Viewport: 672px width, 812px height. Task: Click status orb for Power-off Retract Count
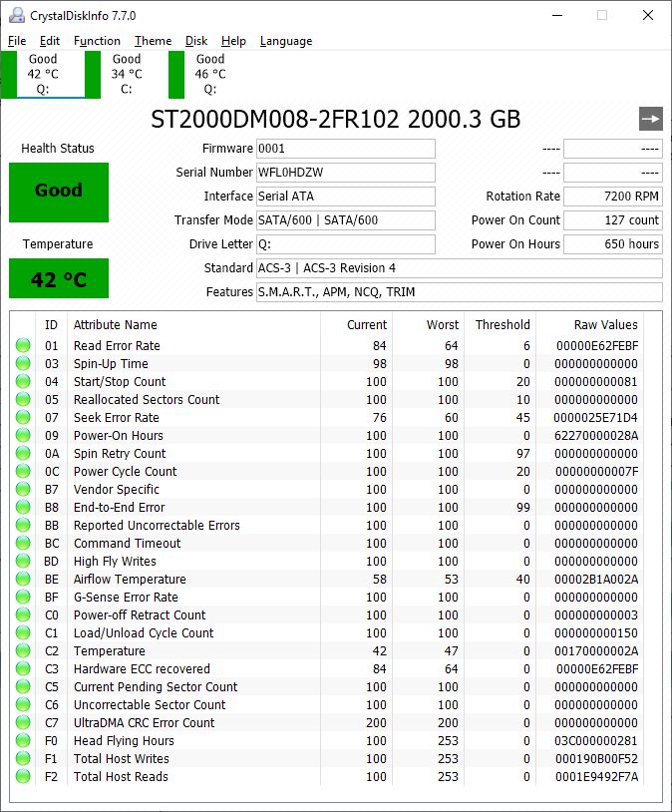pos(23,614)
